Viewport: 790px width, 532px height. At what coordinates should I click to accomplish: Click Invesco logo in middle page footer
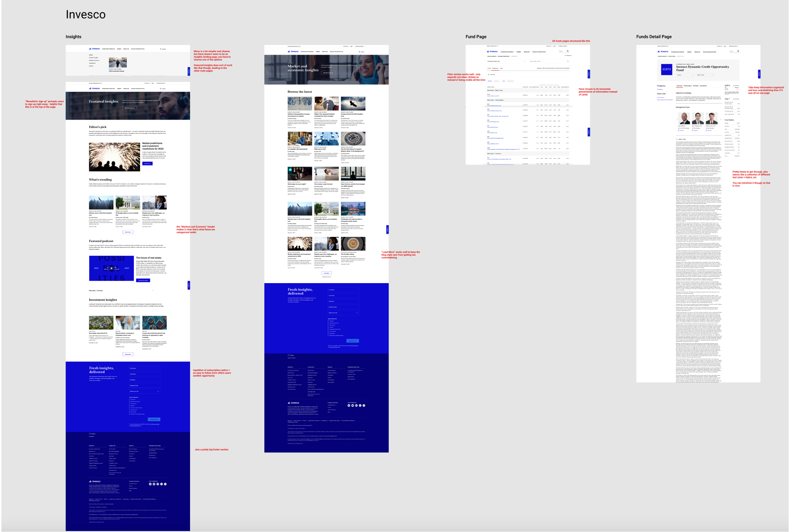pos(294,403)
